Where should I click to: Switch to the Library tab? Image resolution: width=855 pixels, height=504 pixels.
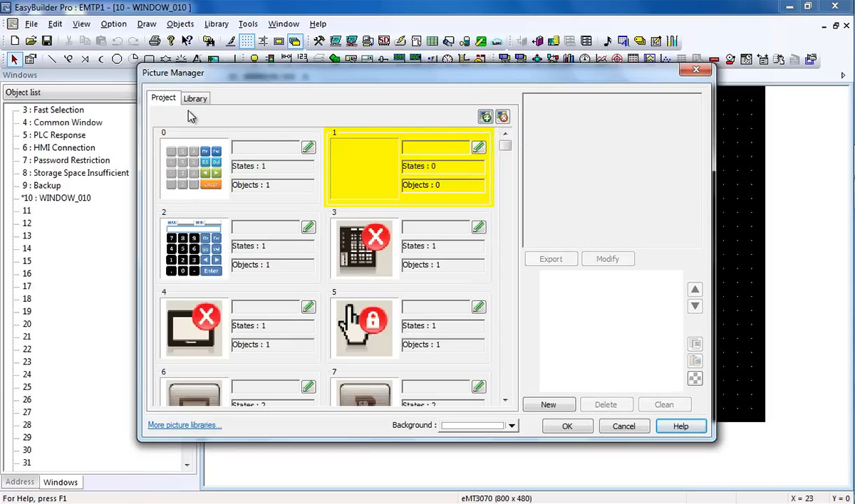coord(195,99)
